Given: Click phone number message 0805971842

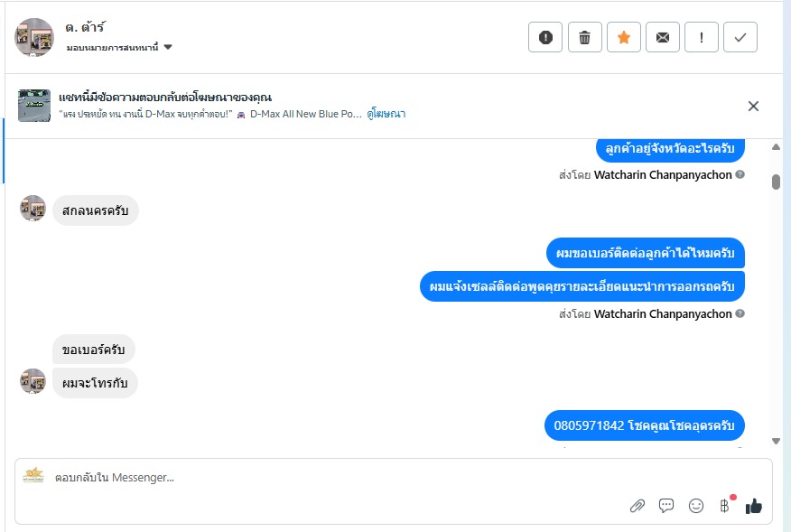Looking at the screenshot, I should (645, 425).
